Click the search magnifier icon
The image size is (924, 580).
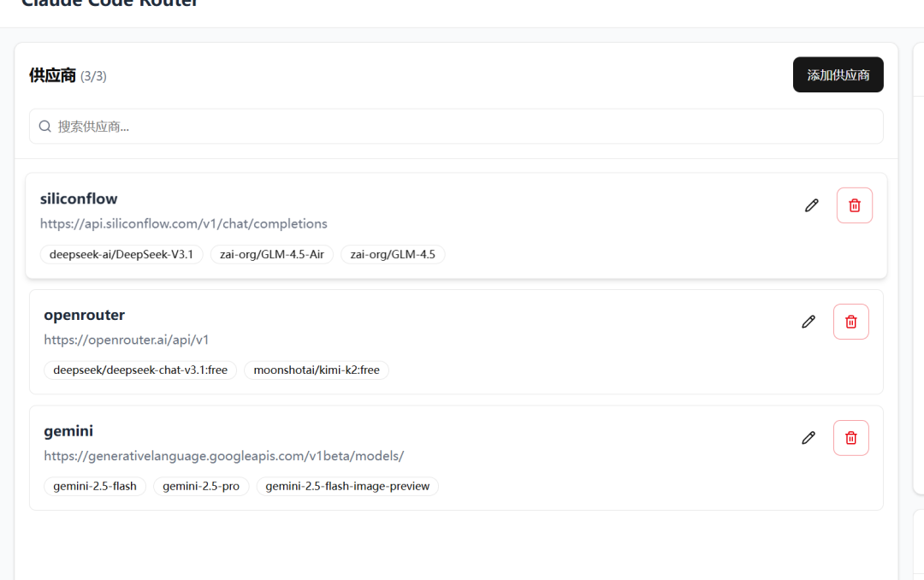coord(44,126)
